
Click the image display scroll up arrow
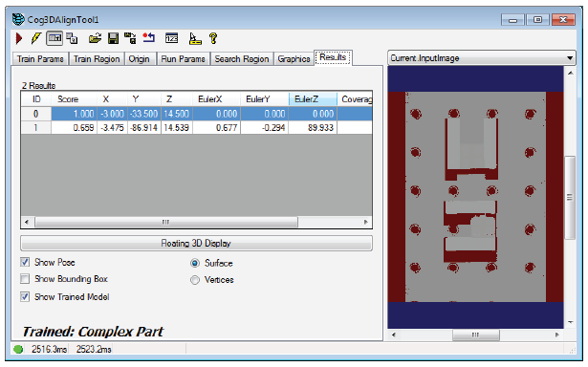click(x=571, y=74)
